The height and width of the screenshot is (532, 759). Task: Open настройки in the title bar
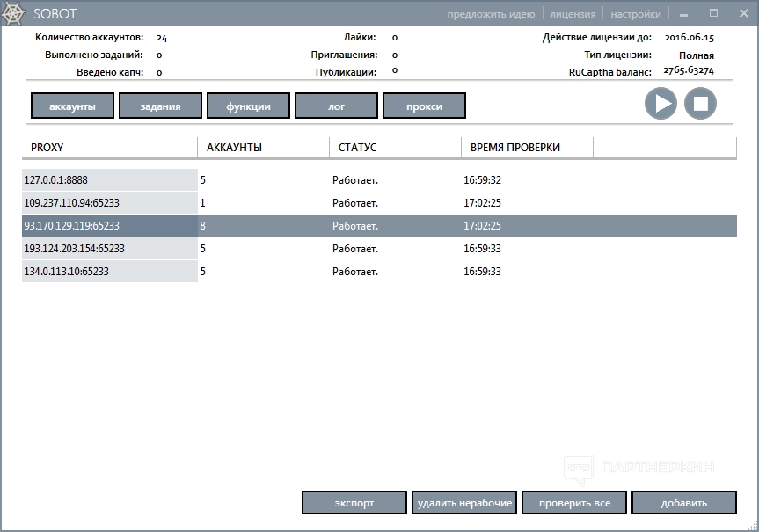636,14
